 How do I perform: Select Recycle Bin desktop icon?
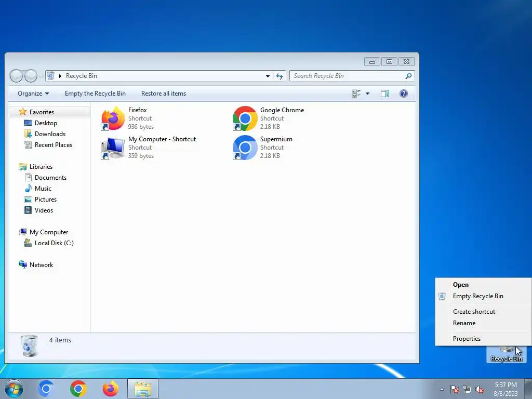(506, 354)
